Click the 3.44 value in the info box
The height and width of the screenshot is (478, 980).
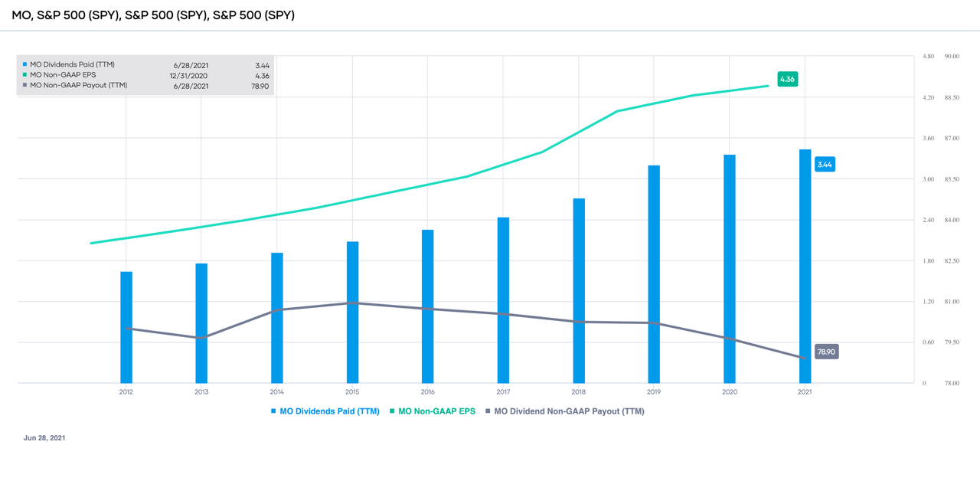[x=262, y=64]
